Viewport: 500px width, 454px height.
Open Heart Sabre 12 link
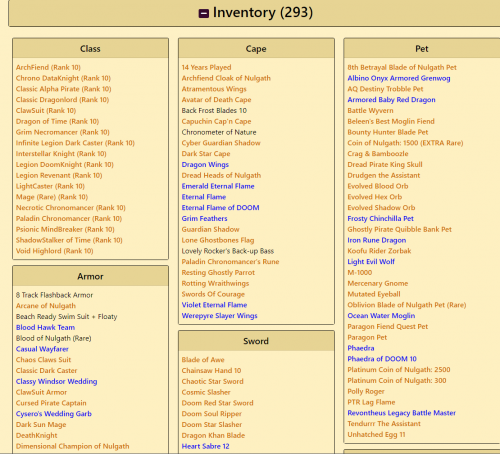205,446
